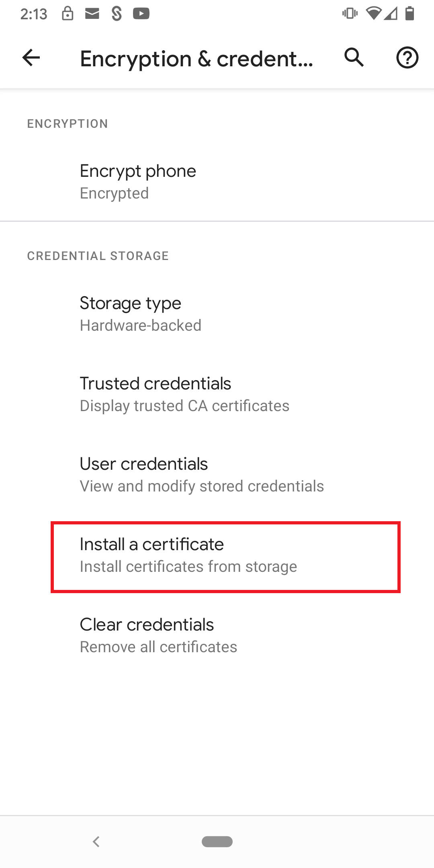Open Storage type setting
Image resolution: width=434 pixels, height=868 pixels.
click(x=217, y=314)
